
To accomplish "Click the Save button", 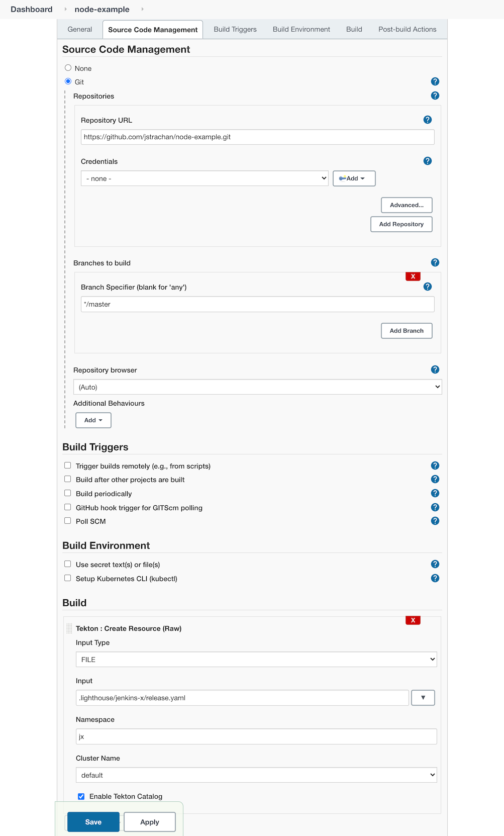I will 93,822.
